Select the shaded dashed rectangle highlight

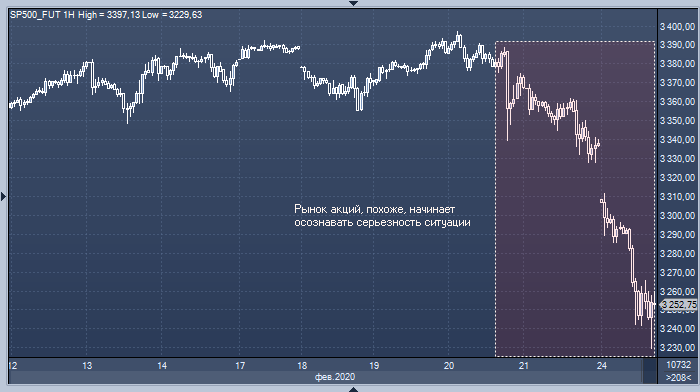point(575,199)
